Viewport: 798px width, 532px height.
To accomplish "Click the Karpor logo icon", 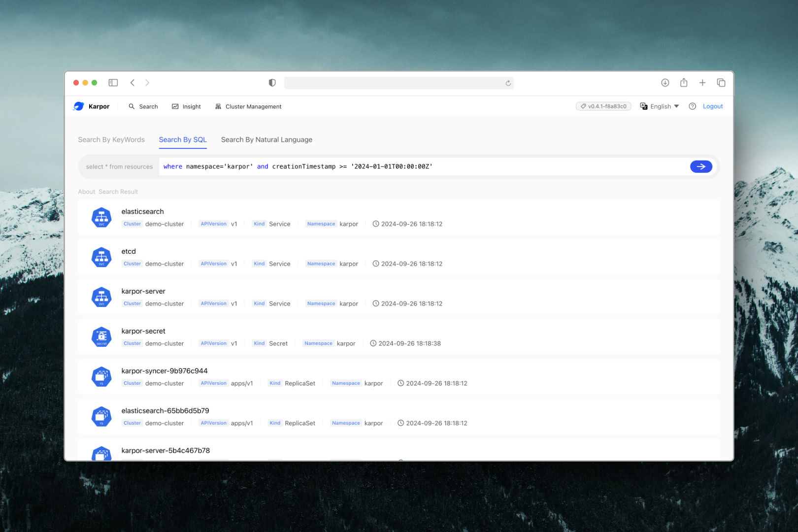I will point(79,106).
